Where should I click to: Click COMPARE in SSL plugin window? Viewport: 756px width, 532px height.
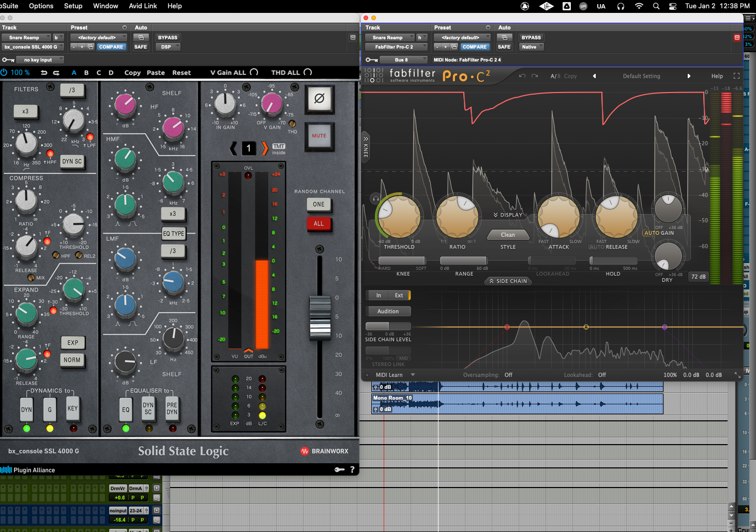[x=111, y=47]
